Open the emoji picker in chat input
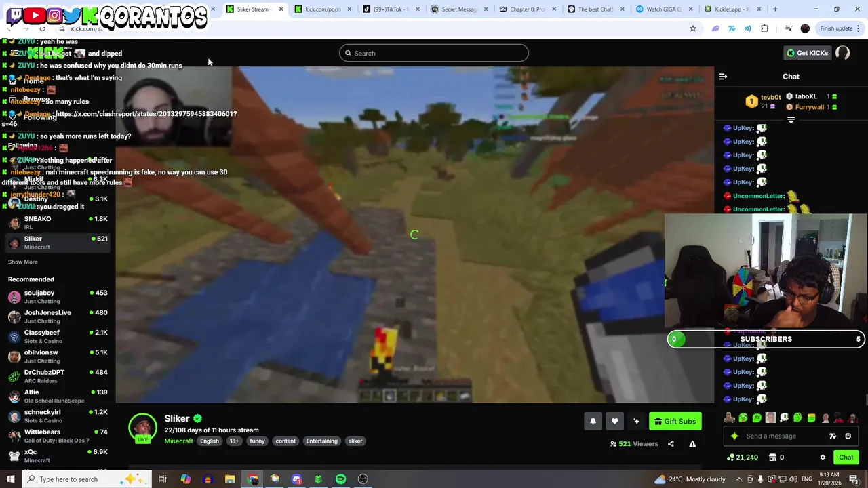868x488 pixels. [x=848, y=436]
